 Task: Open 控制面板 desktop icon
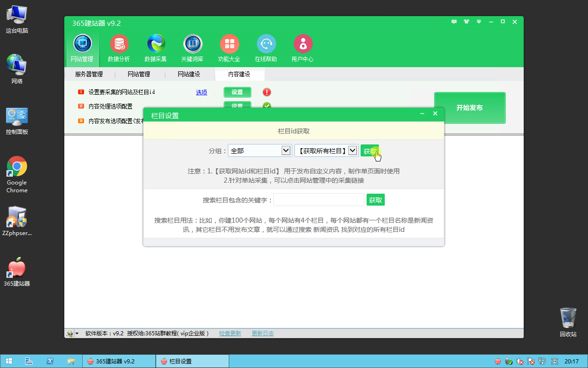[x=17, y=121]
